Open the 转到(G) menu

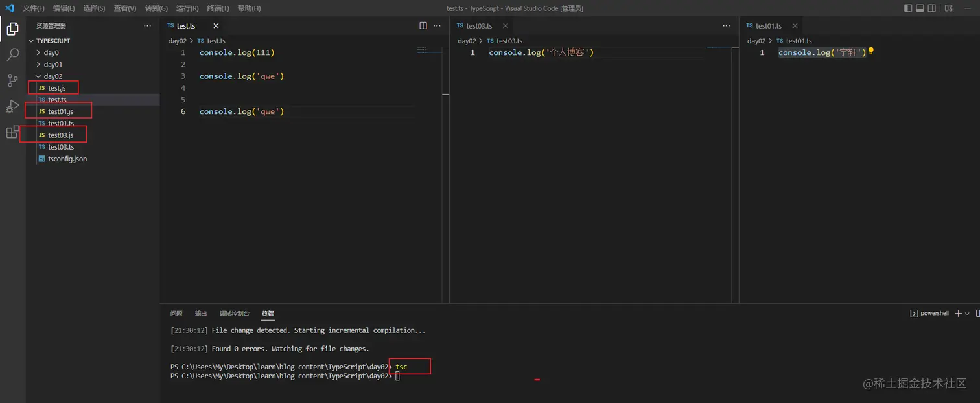tap(156, 8)
